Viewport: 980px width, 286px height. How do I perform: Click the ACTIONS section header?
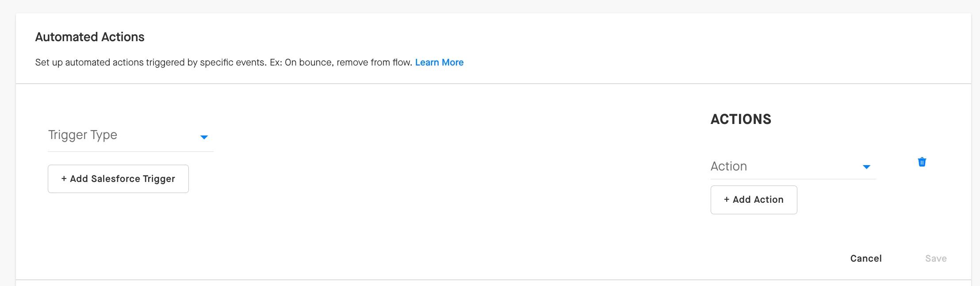click(x=741, y=119)
